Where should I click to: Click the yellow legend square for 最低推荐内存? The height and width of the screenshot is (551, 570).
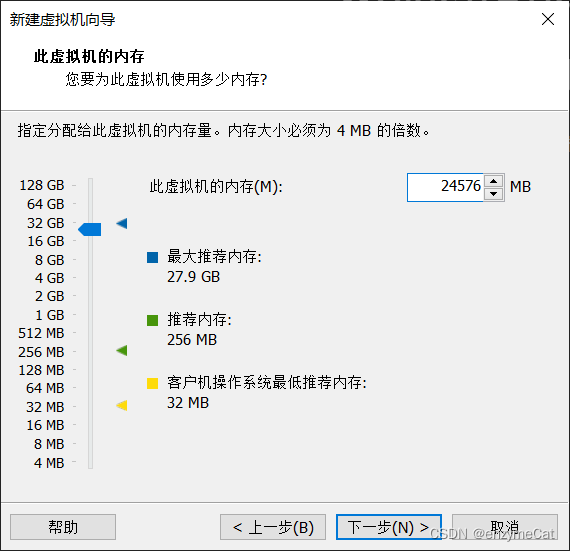click(152, 383)
